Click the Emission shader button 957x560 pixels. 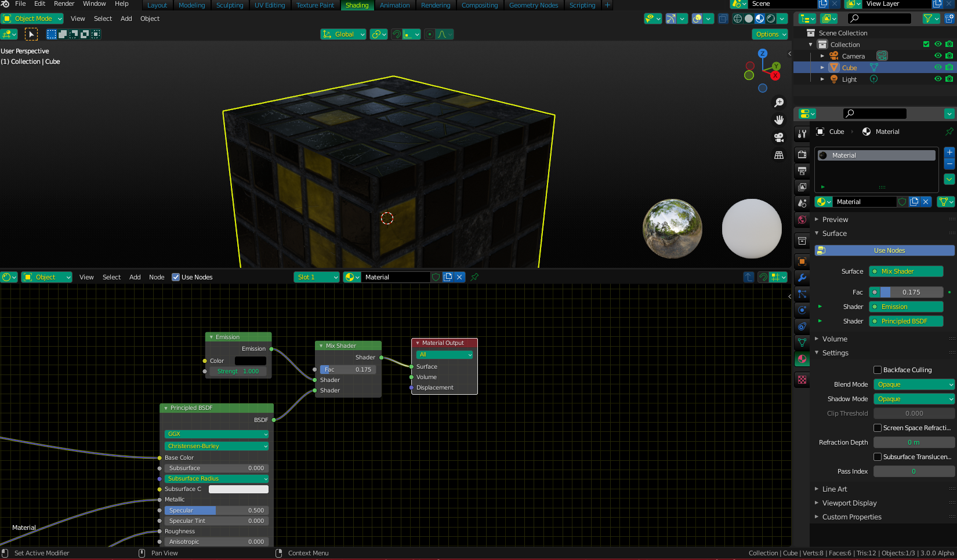[x=906, y=307]
